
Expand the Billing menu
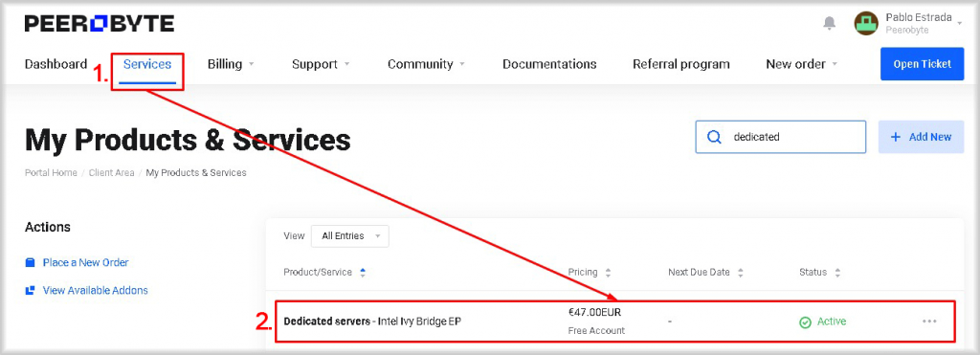[x=231, y=64]
